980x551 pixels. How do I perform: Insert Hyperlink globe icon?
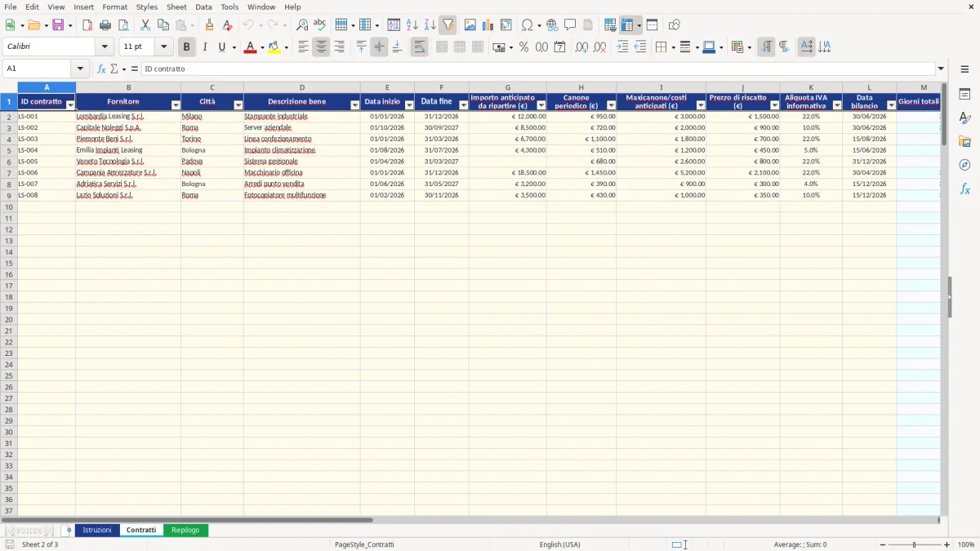pos(552,25)
